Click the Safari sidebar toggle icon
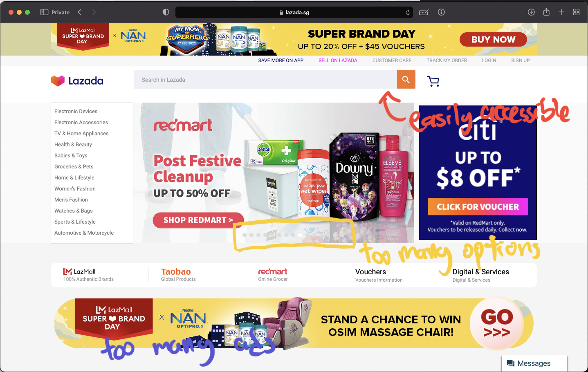 click(44, 12)
